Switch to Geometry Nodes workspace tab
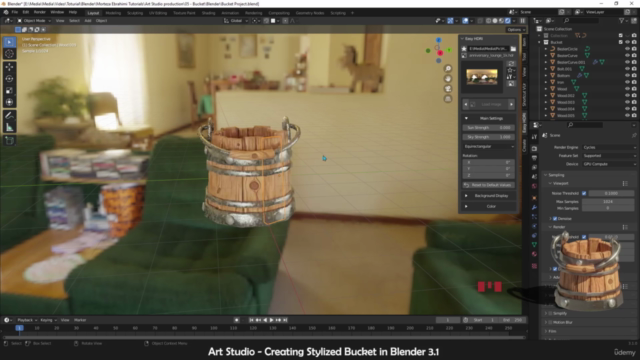640x360 pixels. [310, 13]
